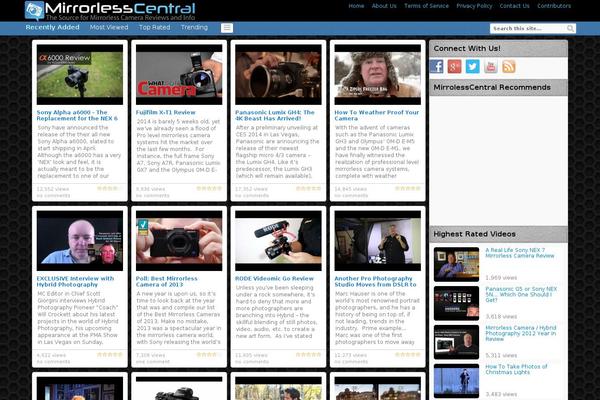Open Panasonic G5 or Sony NEX 5N link

521,294
